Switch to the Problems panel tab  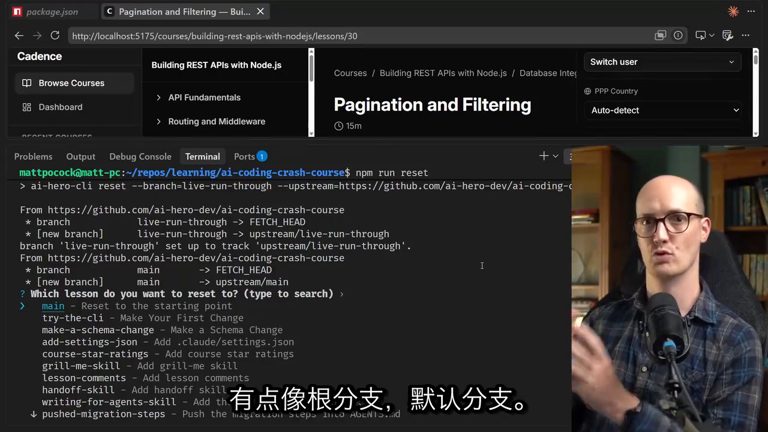tap(33, 157)
